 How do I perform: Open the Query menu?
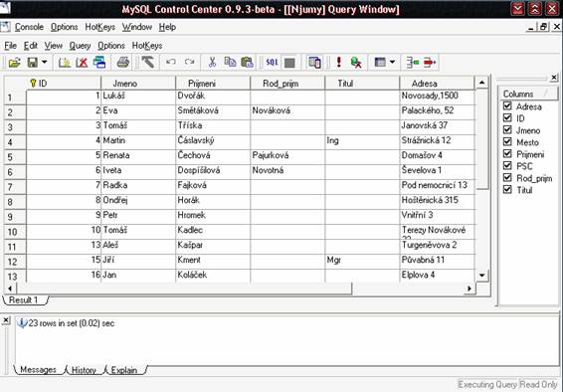click(x=80, y=46)
